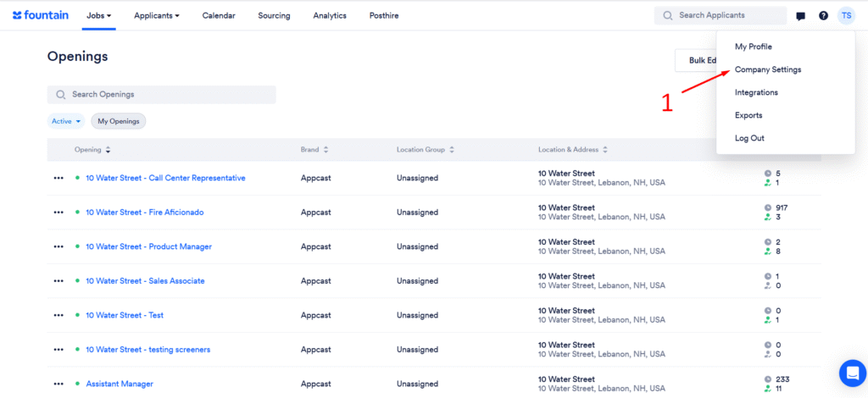Click the Fountain logo
868x398 pixels.
click(x=40, y=15)
